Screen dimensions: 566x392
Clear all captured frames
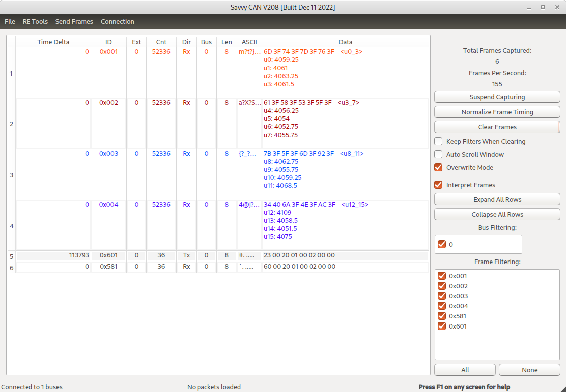(x=497, y=127)
